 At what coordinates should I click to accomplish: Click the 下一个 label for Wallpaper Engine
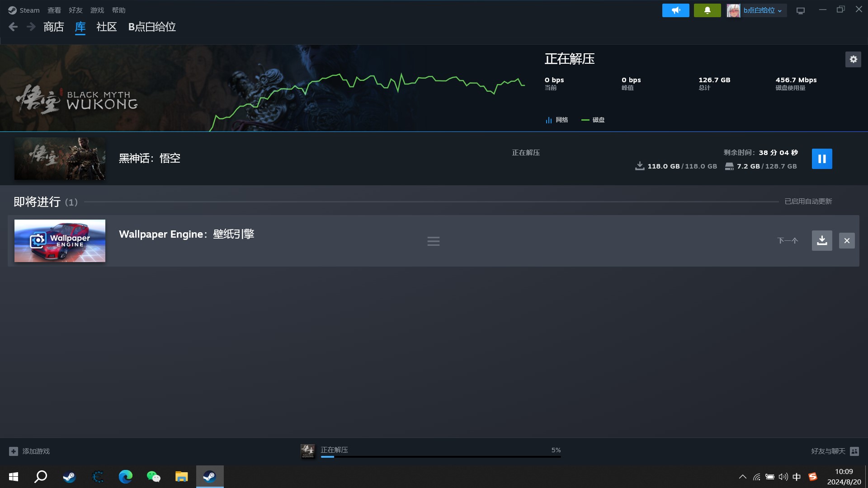pos(788,241)
